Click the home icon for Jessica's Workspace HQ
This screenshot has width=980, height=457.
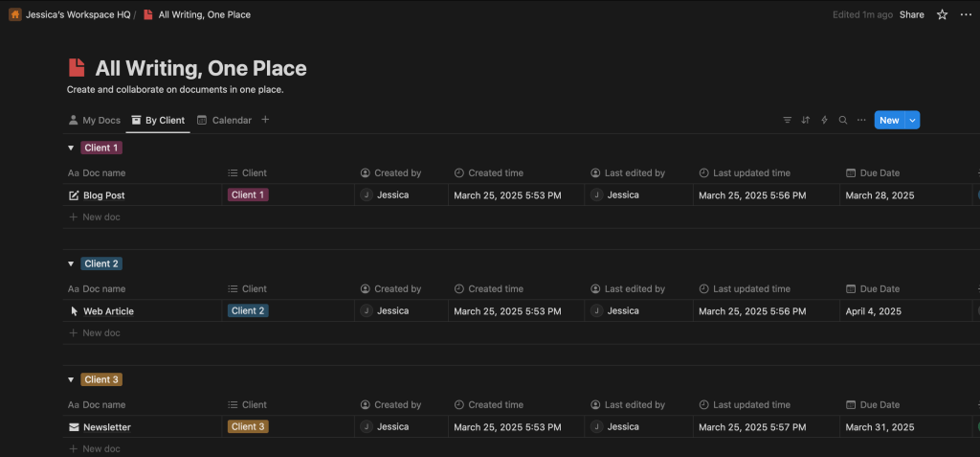coord(14,14)
